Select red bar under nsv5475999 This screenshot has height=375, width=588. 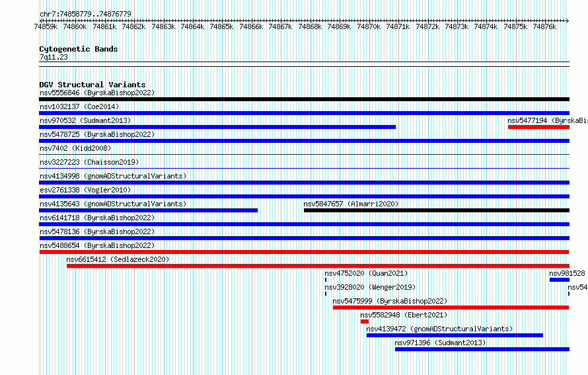451,308
